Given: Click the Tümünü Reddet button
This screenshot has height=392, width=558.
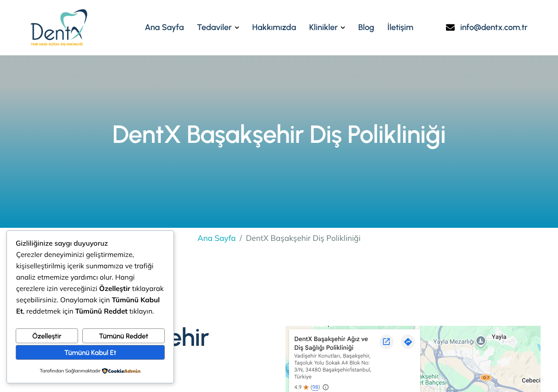Looking at the screenshot, I should pos(123,336).
